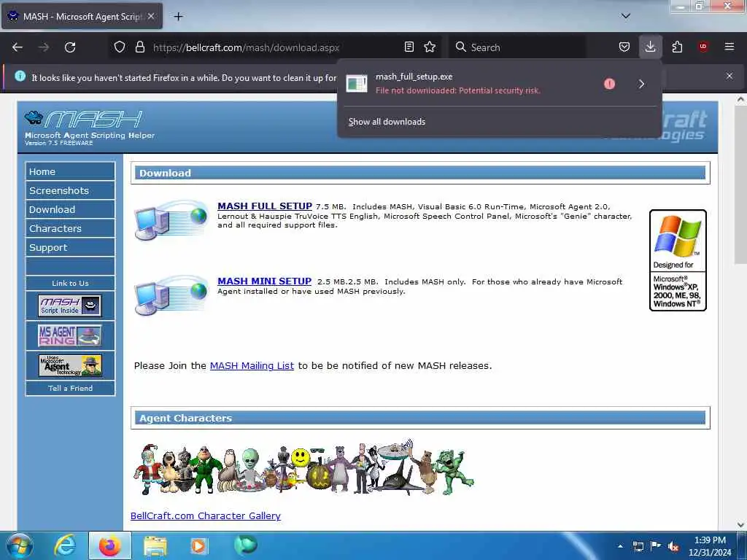
Task: Close the MASH browser tab
Action: point(150,16)
